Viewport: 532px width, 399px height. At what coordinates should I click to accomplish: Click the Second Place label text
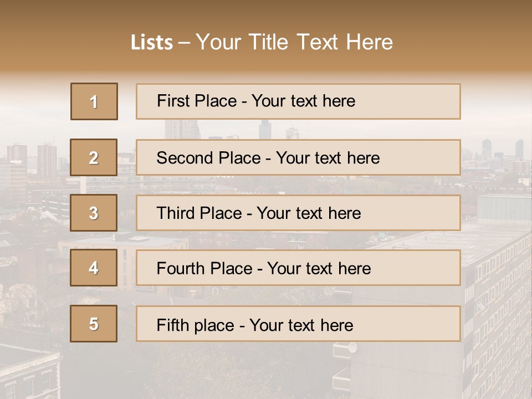click(209, 158)
